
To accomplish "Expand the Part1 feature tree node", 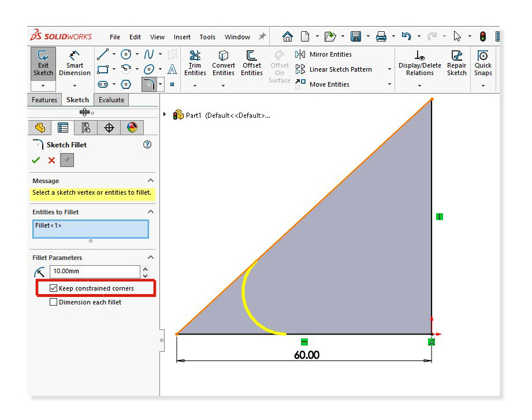I will 165,115.
